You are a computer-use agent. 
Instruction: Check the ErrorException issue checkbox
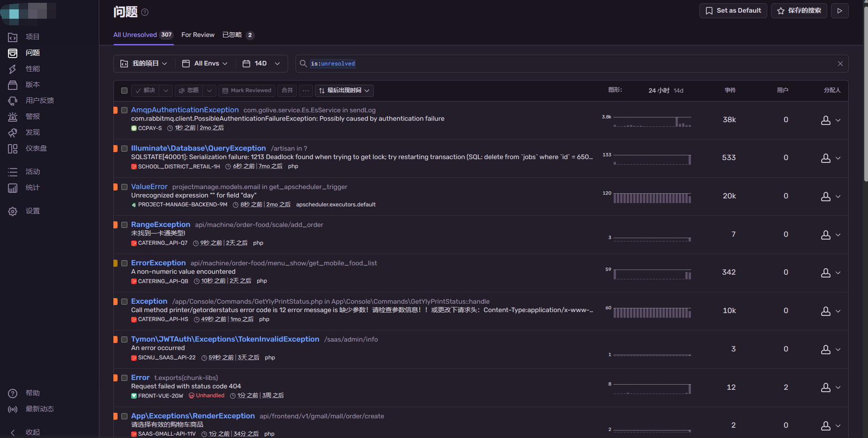124,263
